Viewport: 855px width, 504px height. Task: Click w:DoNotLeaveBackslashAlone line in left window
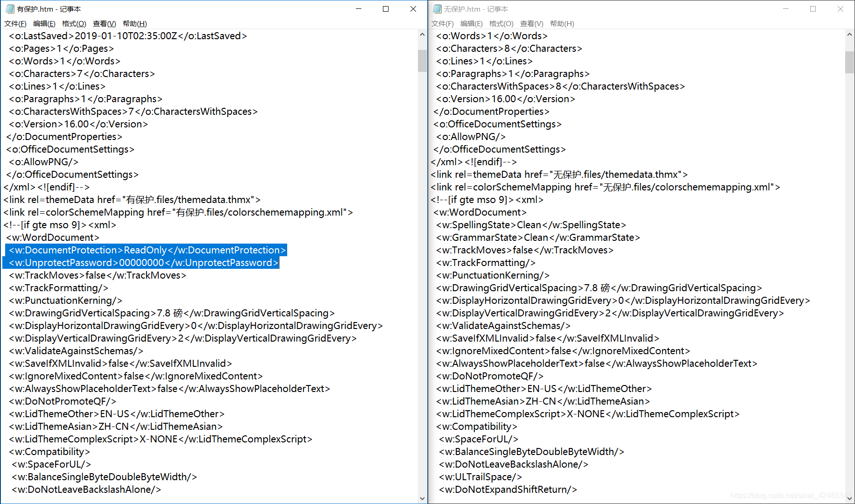tap(86, 490)
